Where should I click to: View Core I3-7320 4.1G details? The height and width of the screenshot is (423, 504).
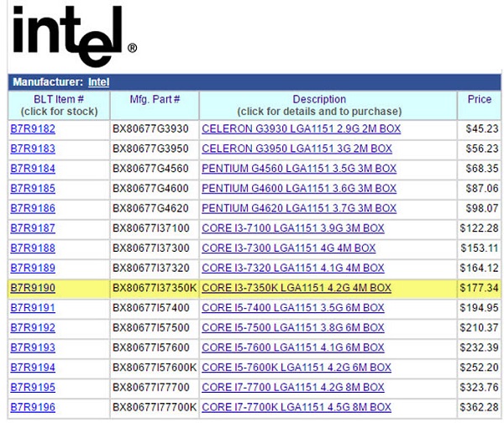[293, 269]
